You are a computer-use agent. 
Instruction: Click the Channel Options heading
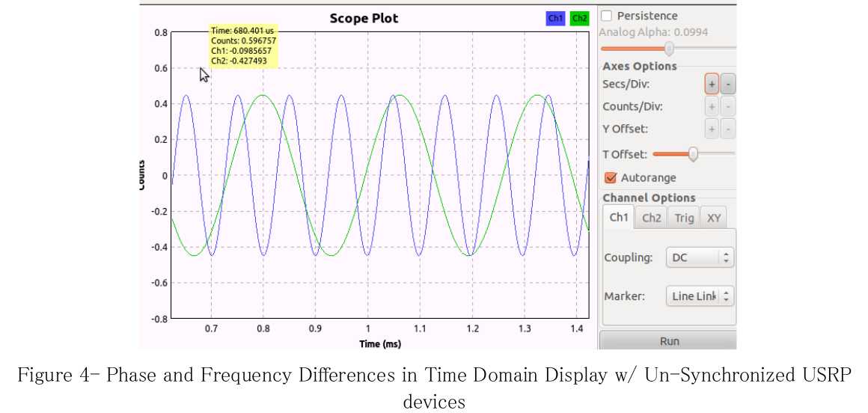point(649,198)
